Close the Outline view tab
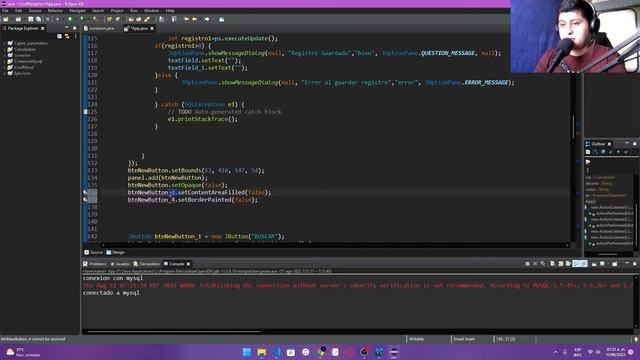The width and height of the screenshot is (640, 360). click(x=609, y=144)
